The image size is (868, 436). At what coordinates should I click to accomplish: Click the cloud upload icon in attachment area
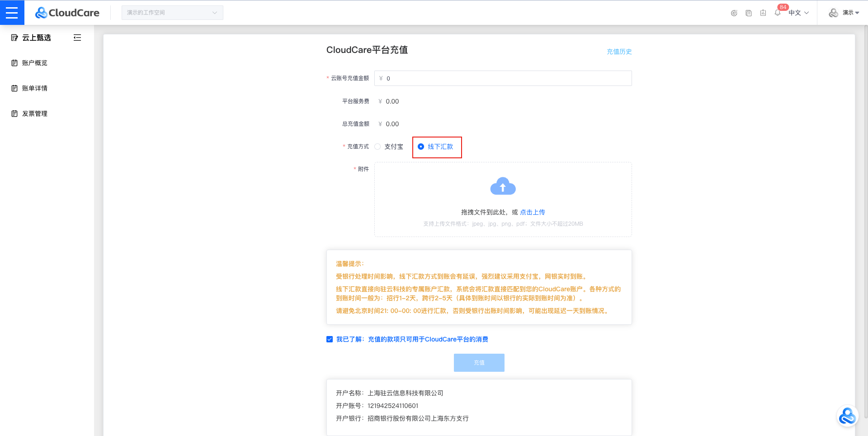click(x=503, y=186)
